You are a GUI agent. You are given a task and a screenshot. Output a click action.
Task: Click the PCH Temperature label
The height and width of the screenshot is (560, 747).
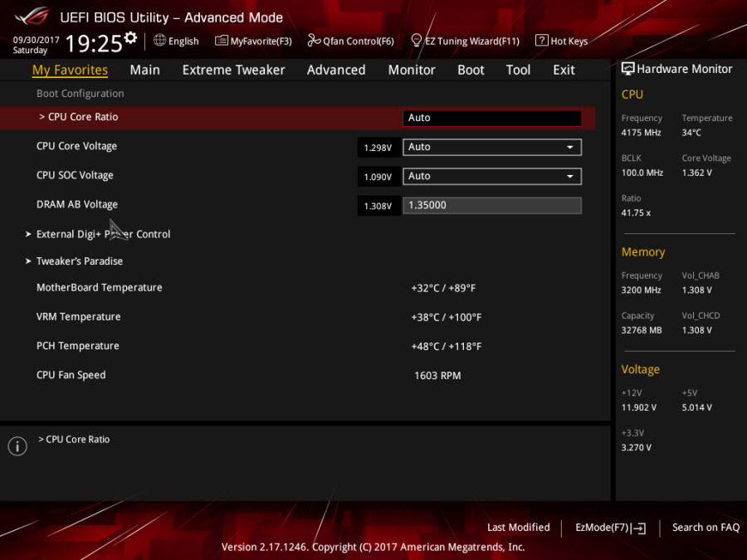tap(78, 346)
